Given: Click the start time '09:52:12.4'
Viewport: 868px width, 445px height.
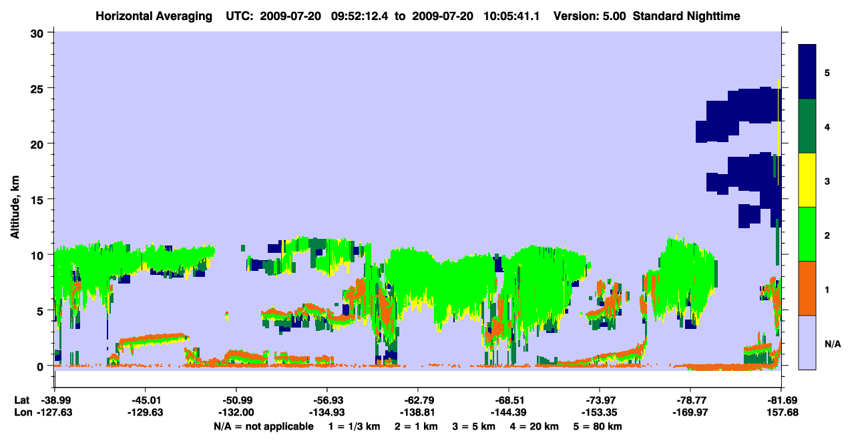Looking at the screenshot, I should (x=359, y=16).
